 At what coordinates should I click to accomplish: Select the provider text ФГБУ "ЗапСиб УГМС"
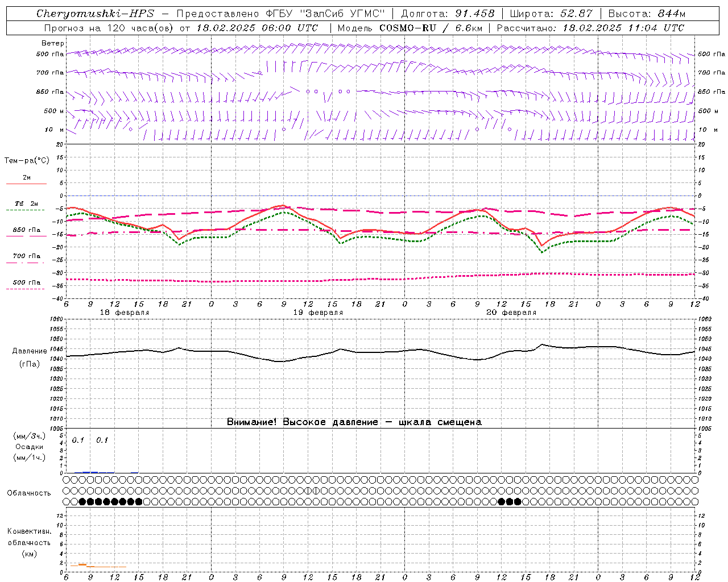click(x=325, y=14)
